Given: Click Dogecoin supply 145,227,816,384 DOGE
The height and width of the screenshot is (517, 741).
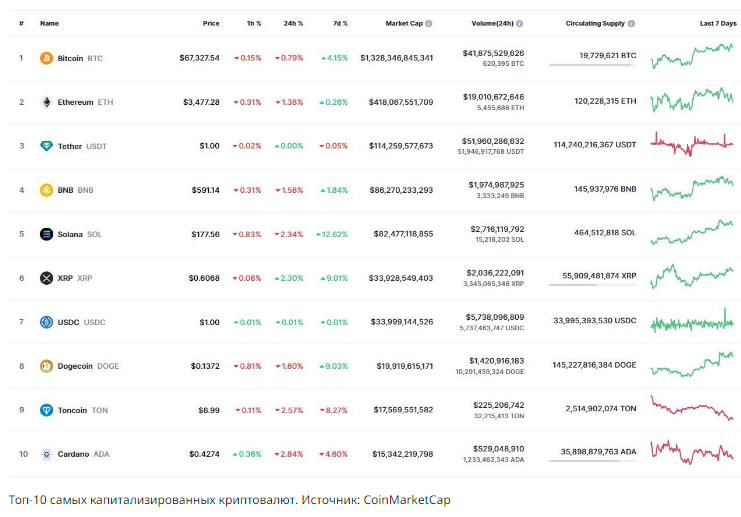Looking at the screenshot, I should pyautogui.click(x=594, y=365).
